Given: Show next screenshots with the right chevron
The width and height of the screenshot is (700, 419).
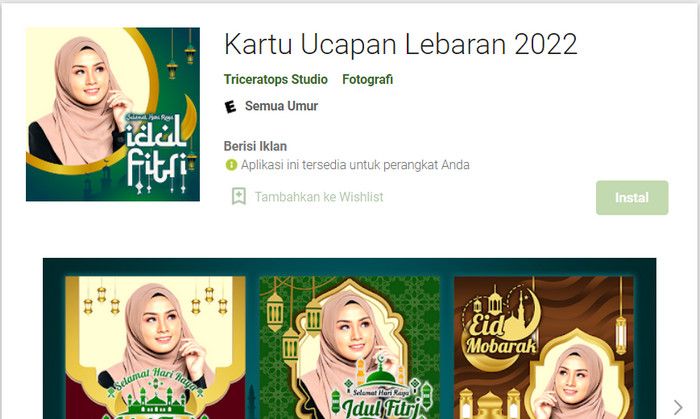Looking at the screenshot, I should tap(678, 407).
